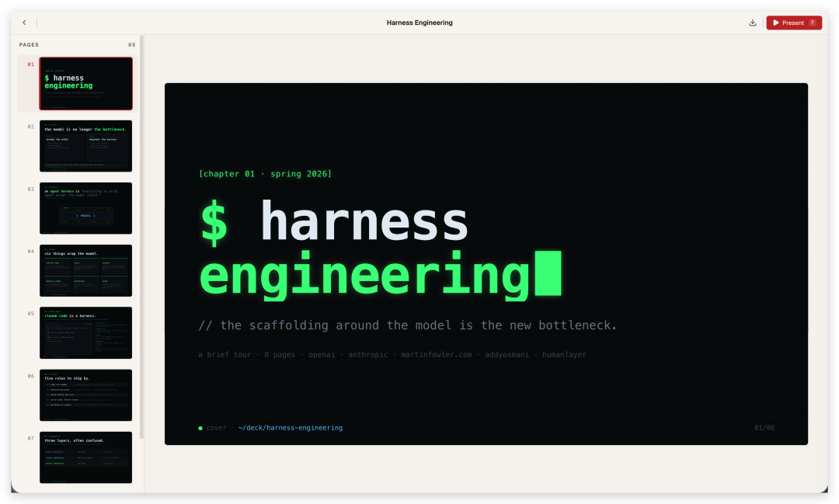This screenshot has width=839, height=504.
Task: Click the green status dot beside 'cover'
Action: coord(200,428)
